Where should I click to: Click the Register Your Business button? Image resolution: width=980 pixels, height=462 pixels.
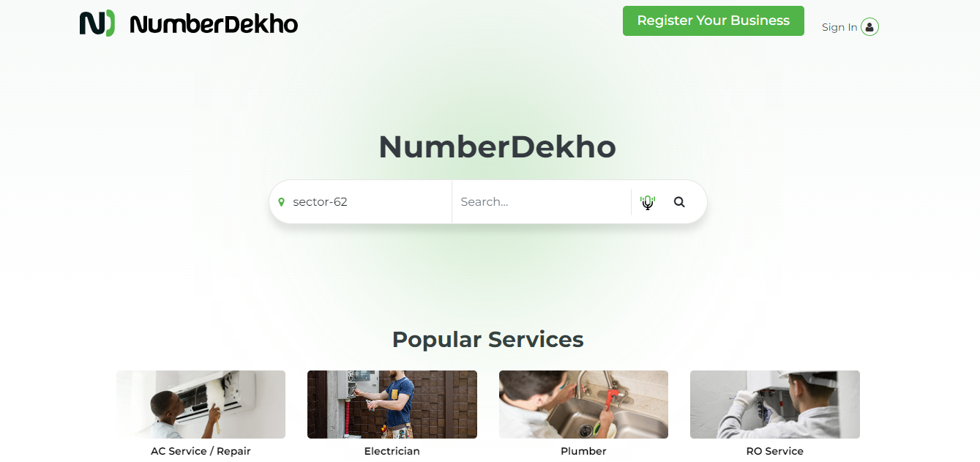[713, 21]
